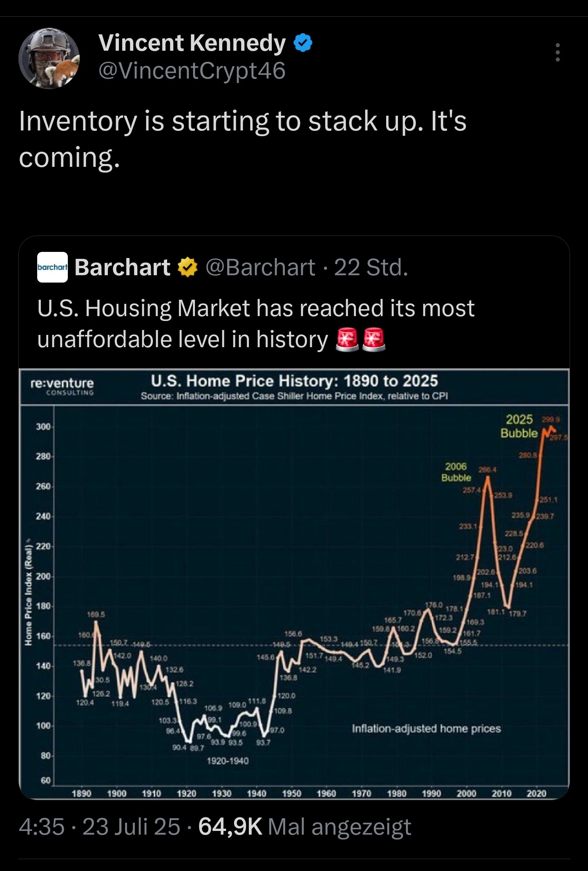Tap the 64,9K views count
The width and height of the screenshot is (588, 871).
[x=230, y=826]
